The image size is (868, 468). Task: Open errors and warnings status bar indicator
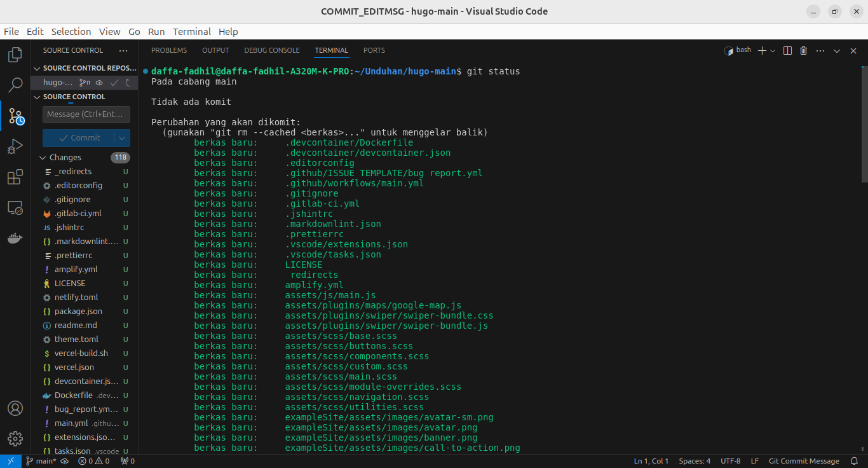pos(93,461)
